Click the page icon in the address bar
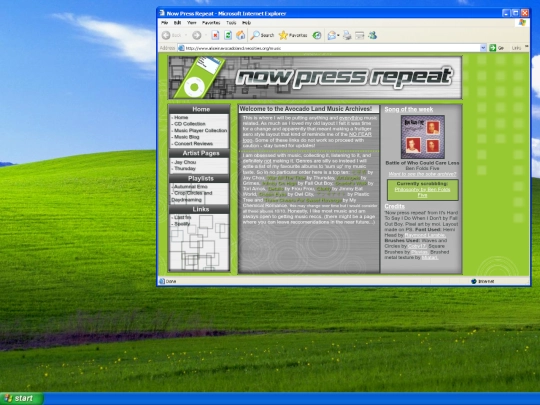 coord(181,48)
